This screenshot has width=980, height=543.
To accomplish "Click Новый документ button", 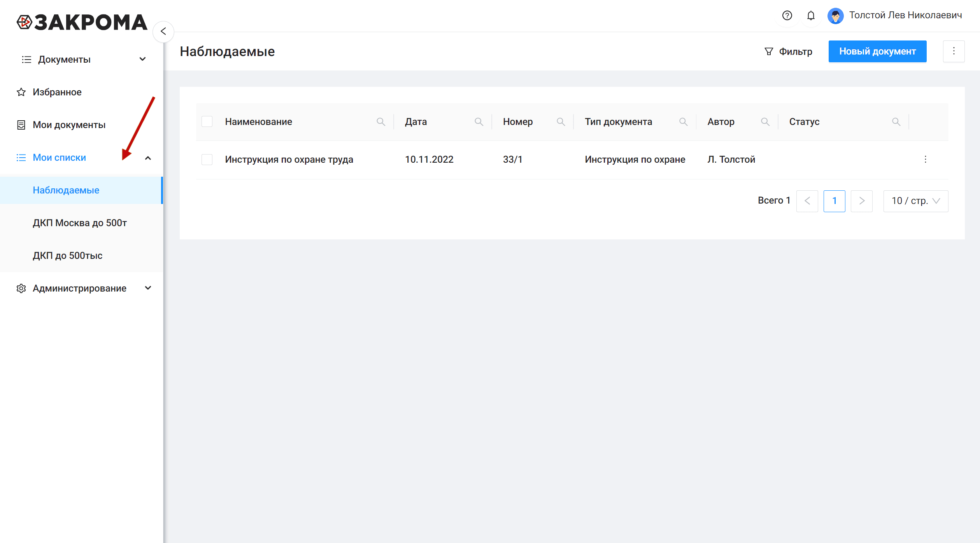I will (x=877, y=51).
